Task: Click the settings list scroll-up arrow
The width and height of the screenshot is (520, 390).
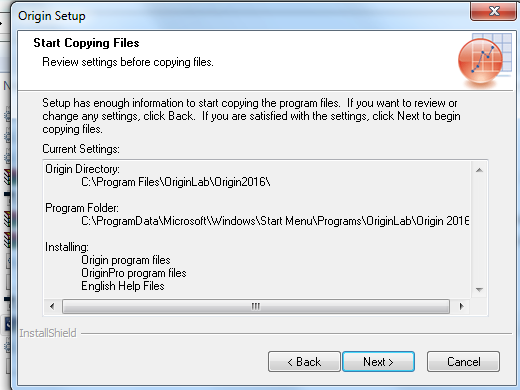Action: 479,170
